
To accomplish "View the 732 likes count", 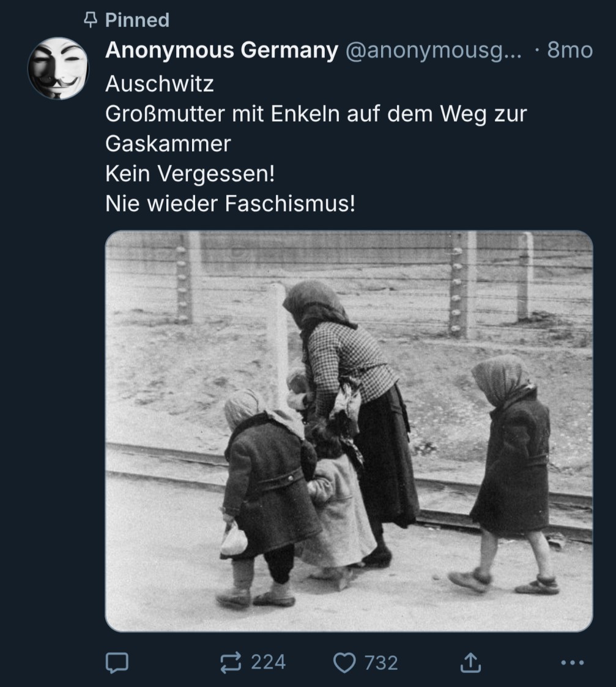I will 381,663.
